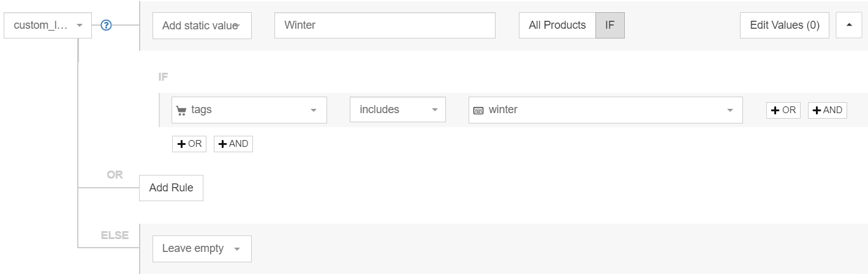Click the +OR button below the condition

coord(189,144)
